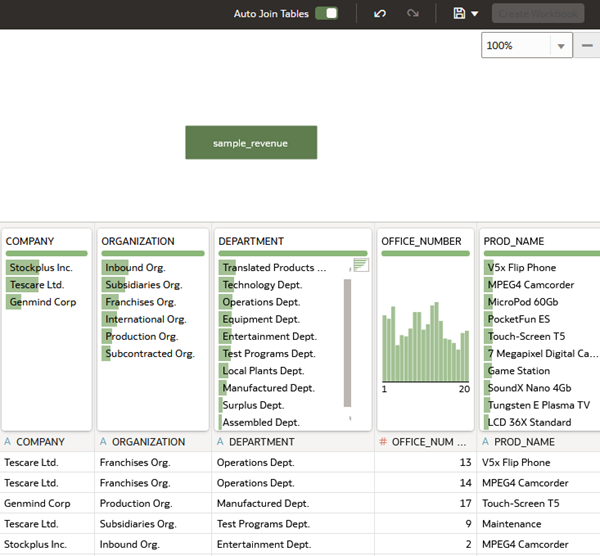Image resolution: width=600 pixels, height=556 pixels.
Task: Select the sample_revenue table node
Action: 251,143
